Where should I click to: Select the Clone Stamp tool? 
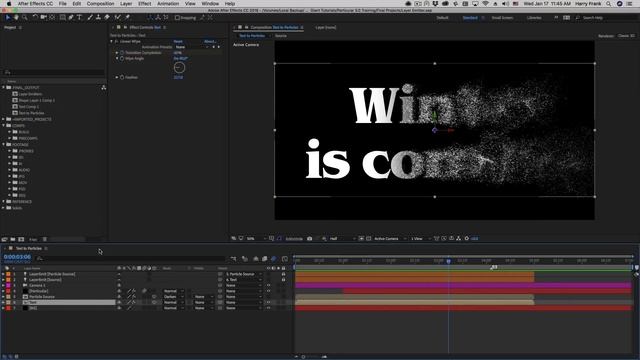(x=98, y=18)
